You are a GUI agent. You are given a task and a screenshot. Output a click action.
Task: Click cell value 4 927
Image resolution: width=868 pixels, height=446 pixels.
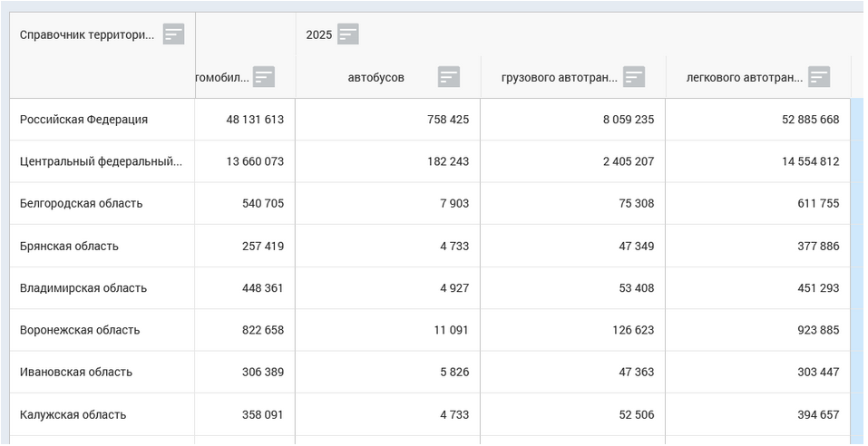[455, 288]
